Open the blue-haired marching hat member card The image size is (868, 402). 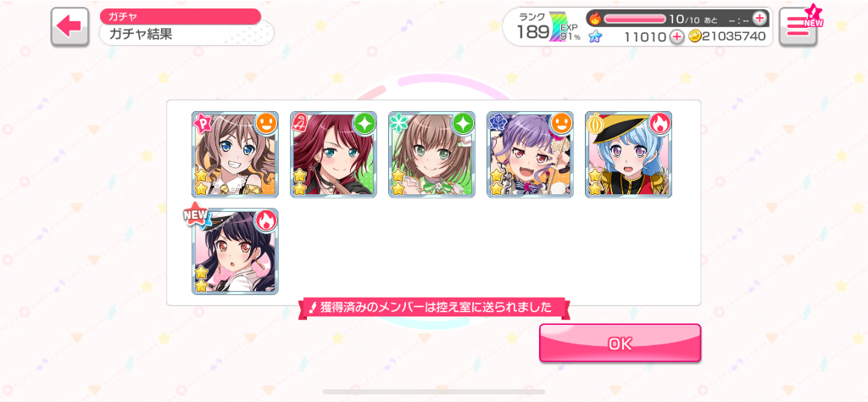(628, 154)
